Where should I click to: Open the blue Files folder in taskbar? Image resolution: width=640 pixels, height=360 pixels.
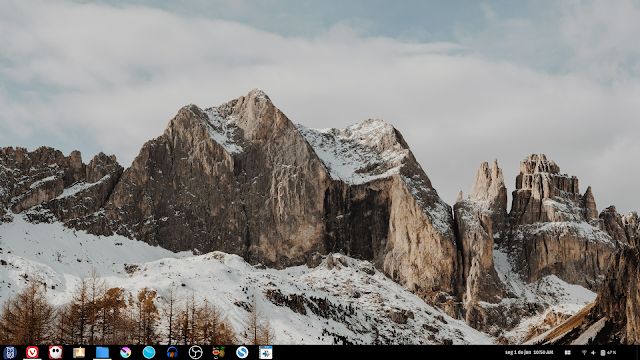tap(102, 352)
